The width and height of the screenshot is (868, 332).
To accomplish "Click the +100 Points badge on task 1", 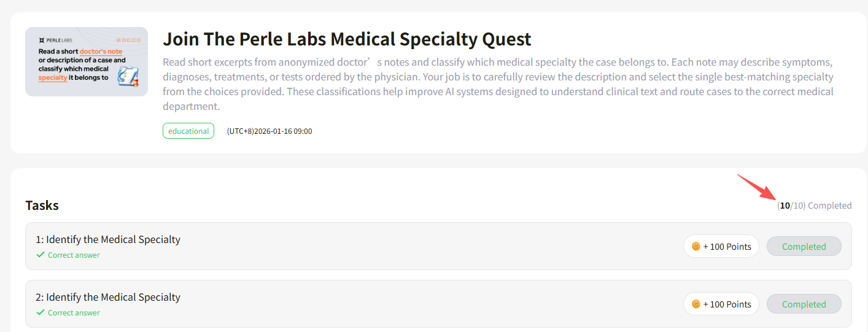I will [x=721, y=247].
